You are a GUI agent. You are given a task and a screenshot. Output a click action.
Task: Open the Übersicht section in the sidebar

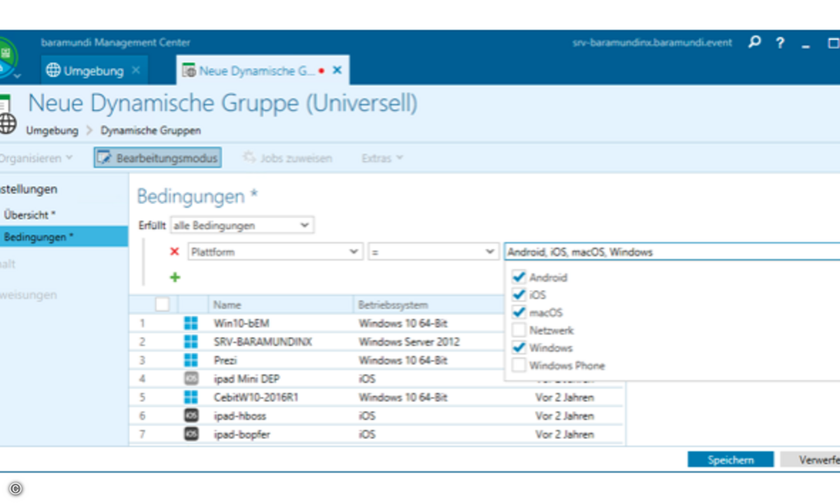click(x=29, y=215)
